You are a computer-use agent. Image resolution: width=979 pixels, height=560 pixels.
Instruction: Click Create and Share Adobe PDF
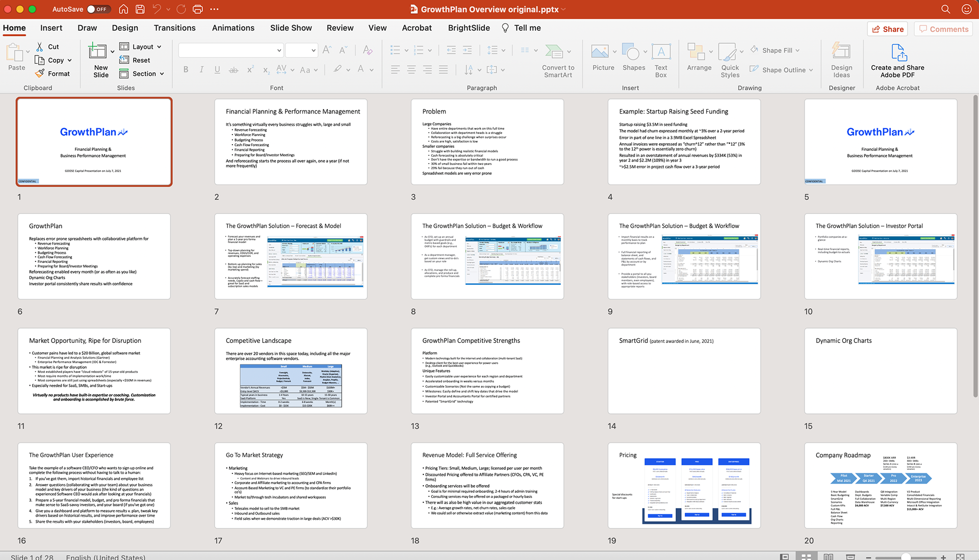(897, 61)
